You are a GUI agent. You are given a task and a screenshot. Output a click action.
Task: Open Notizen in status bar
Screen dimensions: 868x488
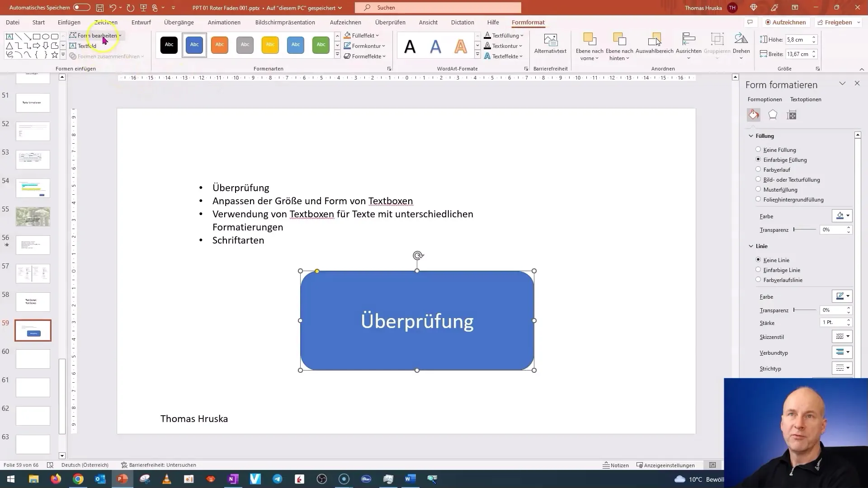616,465
